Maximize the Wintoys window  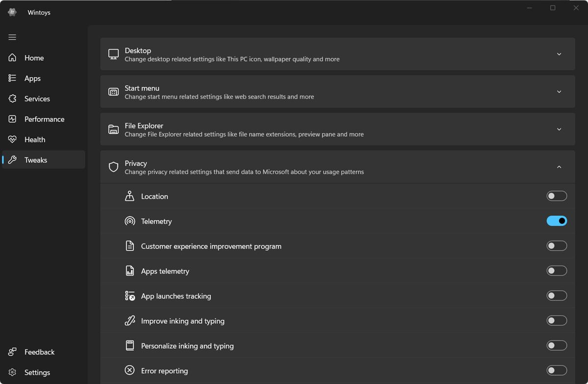click(553, 8)
